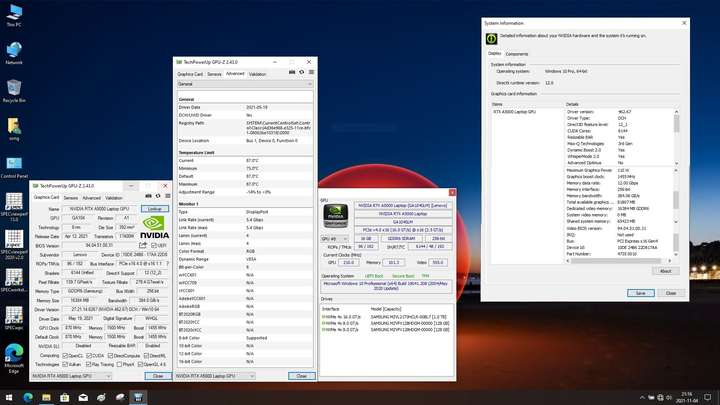The image size is (720, 405).
Task: Click the BIOS export share icon
Action: coord(143,245)
